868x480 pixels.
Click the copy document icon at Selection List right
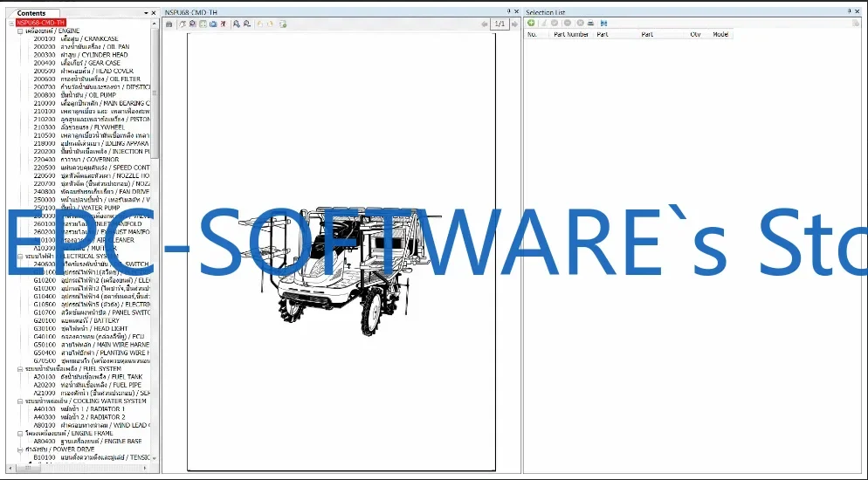pyautogui.click(x=856, y=24)
